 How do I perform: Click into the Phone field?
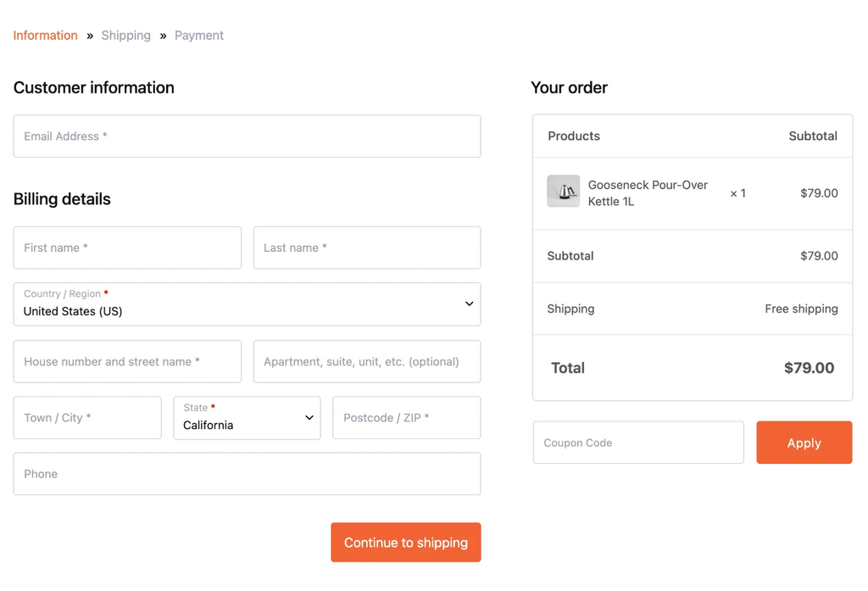click(247, 474)
